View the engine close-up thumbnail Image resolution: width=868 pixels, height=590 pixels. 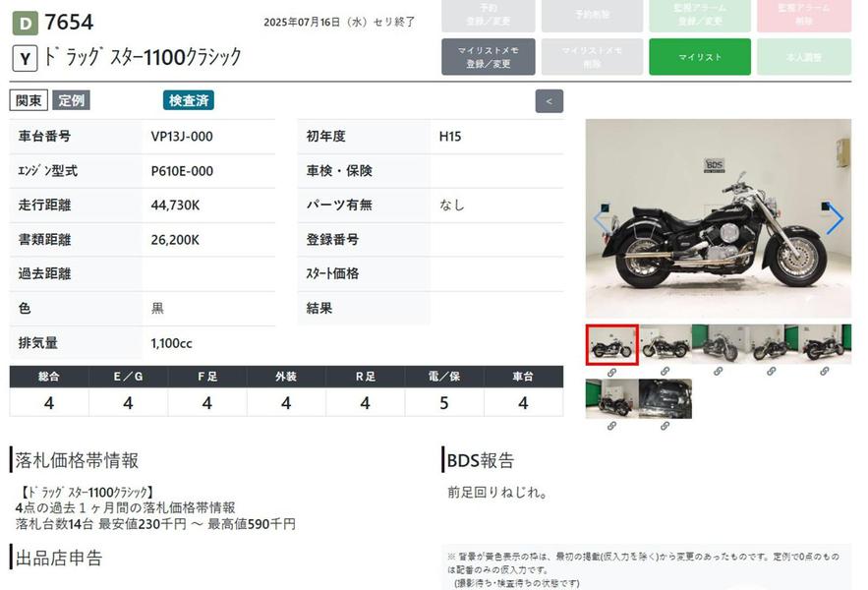(665, 398)
